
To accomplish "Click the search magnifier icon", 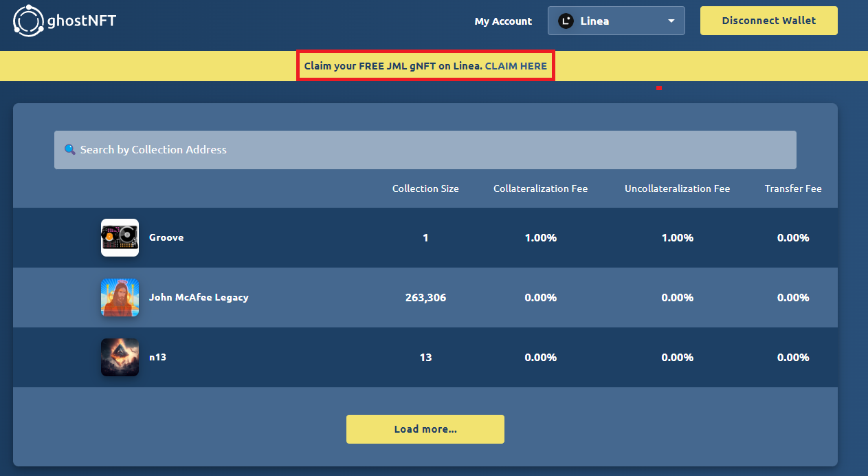I will (69, 149).
